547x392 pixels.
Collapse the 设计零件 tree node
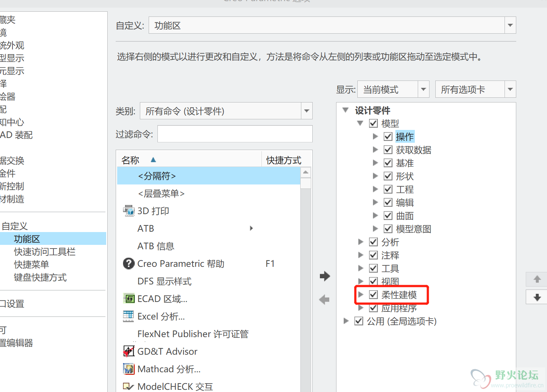pos(345,110)
